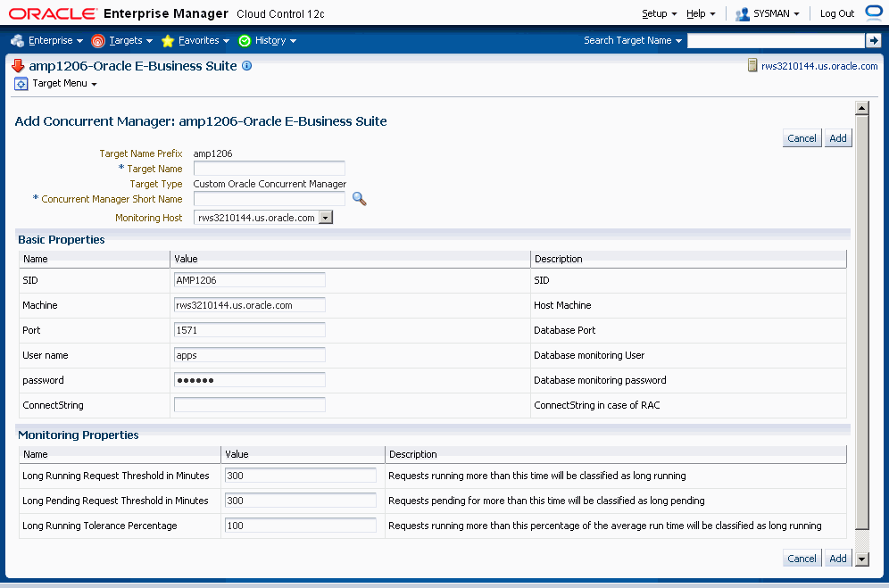Click the scrollbar up arrow
Image resolution: width=889 pixels, height=588 pixels.
[x=862, y=108]
